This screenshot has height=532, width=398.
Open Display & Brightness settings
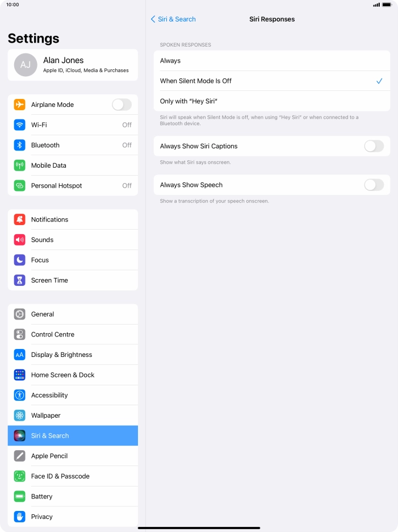point(73,355)
